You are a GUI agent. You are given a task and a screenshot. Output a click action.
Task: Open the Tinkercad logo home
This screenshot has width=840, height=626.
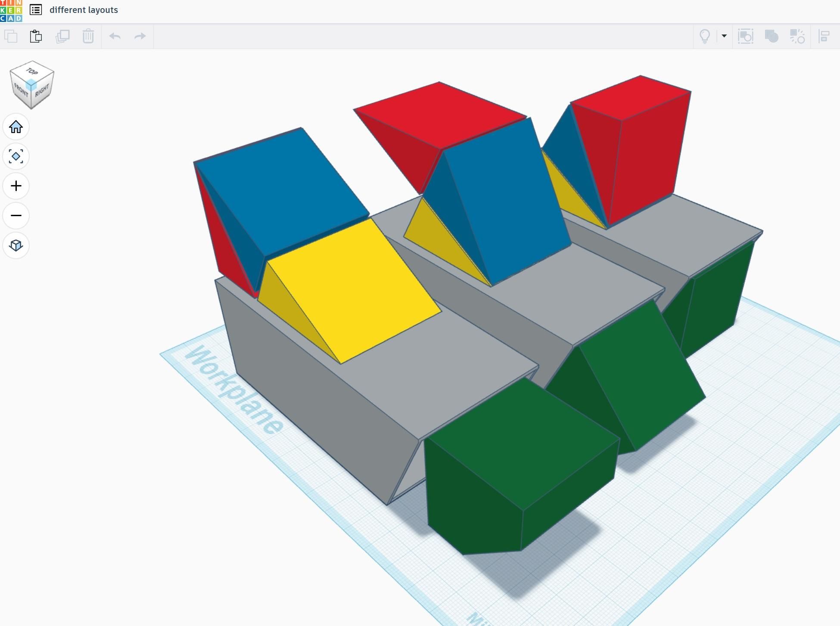coord(11,11)
